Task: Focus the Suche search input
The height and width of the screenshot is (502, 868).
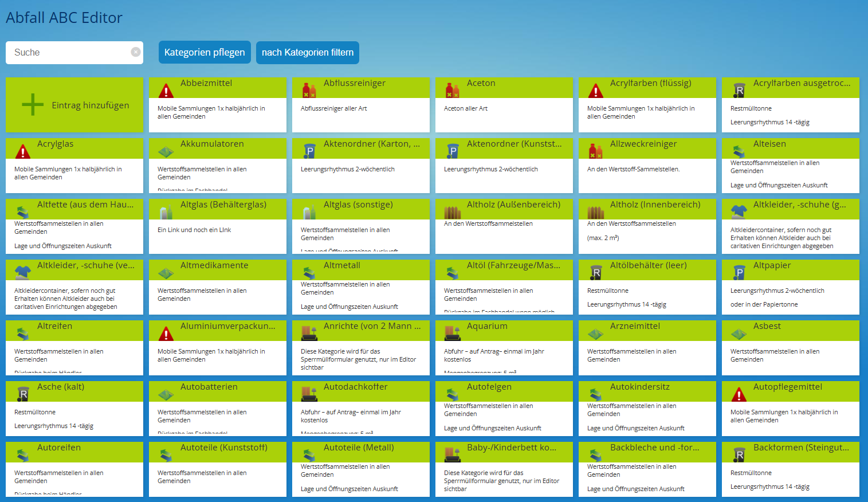Action: click(69, 53)
